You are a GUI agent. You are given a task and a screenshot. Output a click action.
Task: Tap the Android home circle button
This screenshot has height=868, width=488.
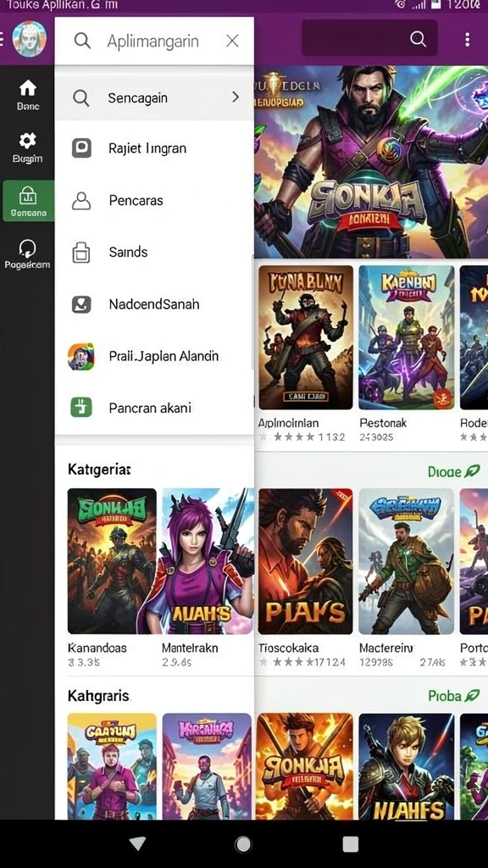point(243,843)
